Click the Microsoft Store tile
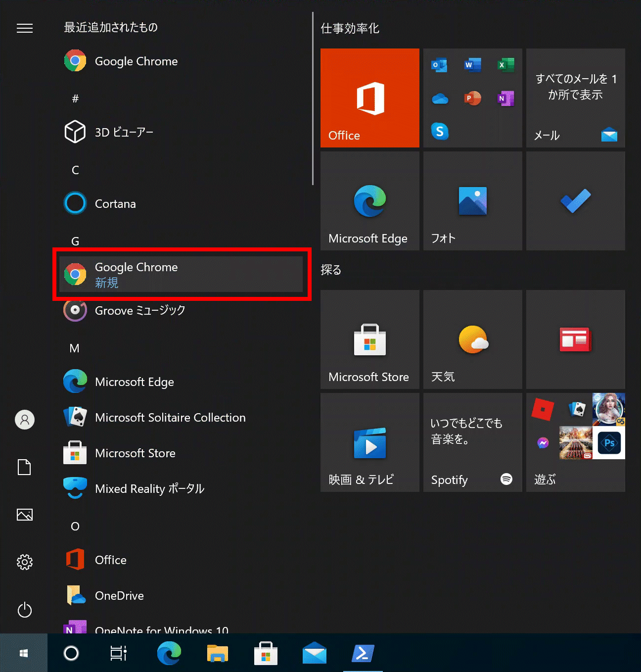 (x=370, y=339)
